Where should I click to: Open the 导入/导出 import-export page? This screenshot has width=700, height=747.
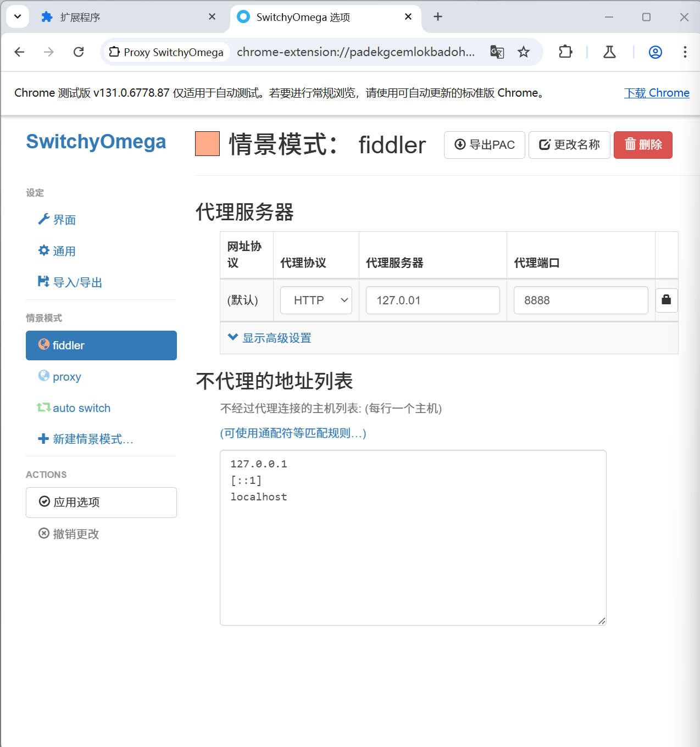[101, 282]
